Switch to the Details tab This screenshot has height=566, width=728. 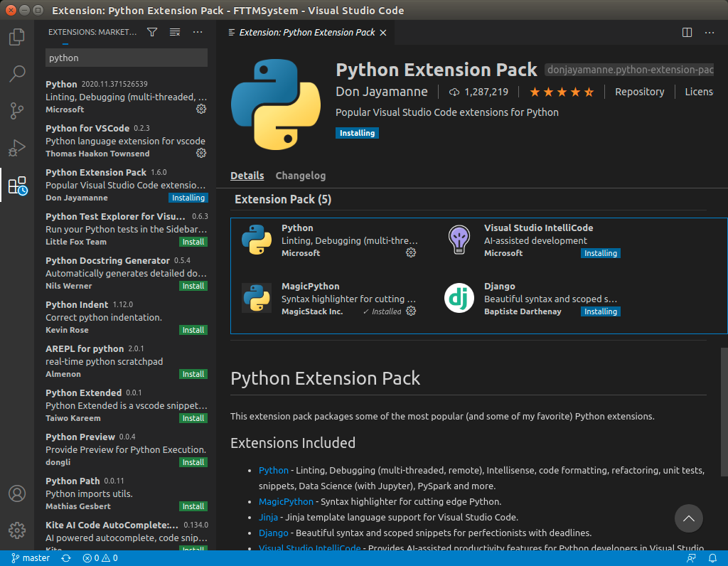247,176
